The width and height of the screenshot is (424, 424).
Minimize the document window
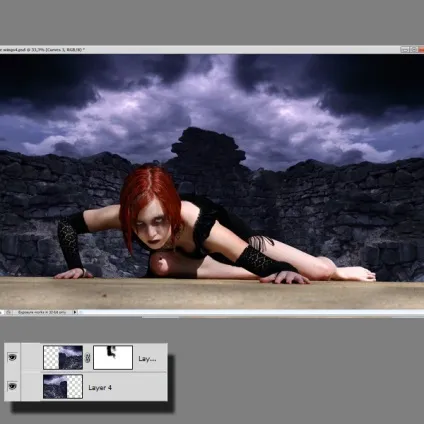405,50
